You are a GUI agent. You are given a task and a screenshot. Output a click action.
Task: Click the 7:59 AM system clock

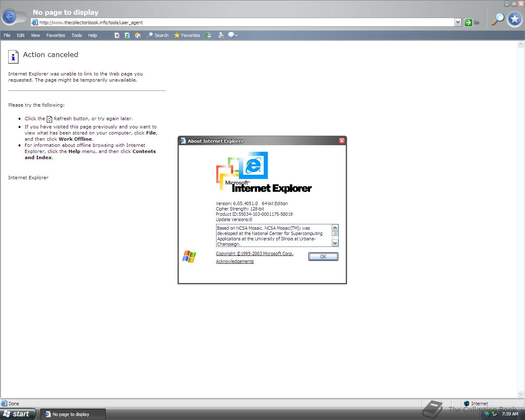tap(510, 414)
